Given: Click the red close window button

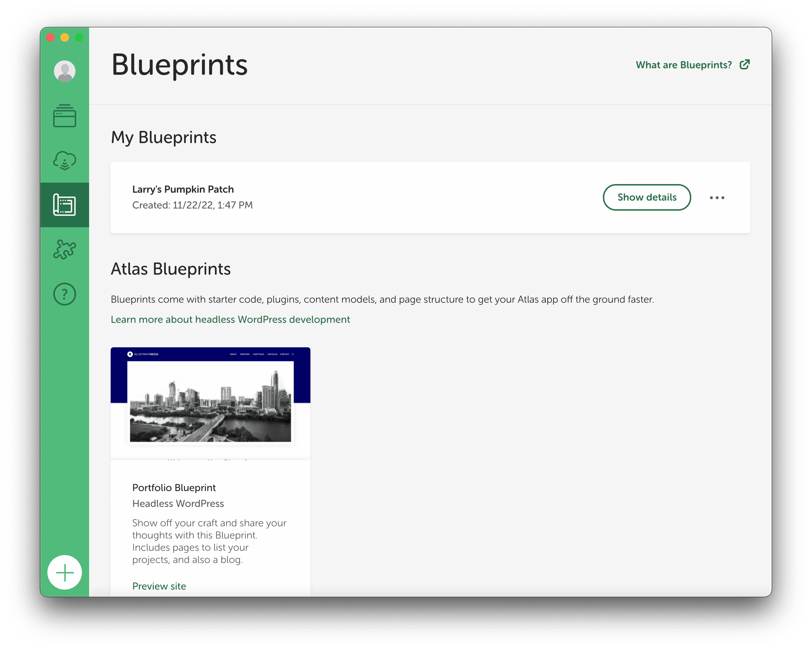Looking at the screenshot, I should click(x=50, y=37).
